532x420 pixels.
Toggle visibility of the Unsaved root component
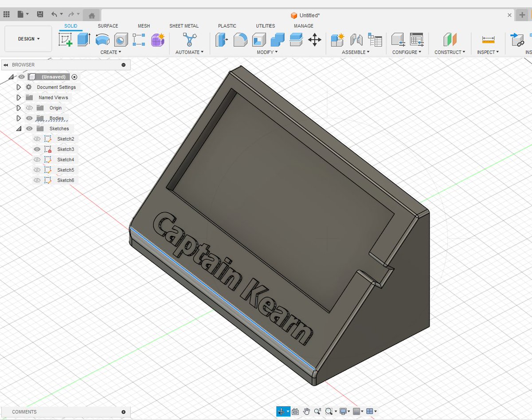[x=21, y=77]
